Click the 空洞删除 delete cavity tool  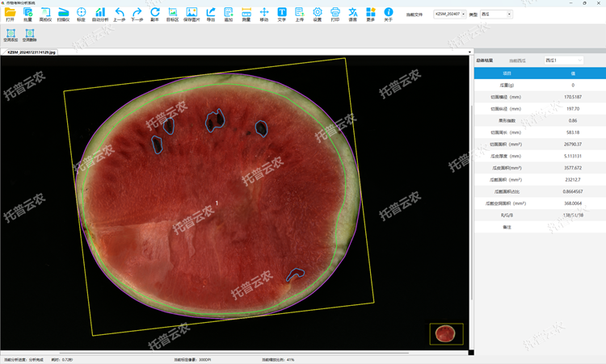30,36
